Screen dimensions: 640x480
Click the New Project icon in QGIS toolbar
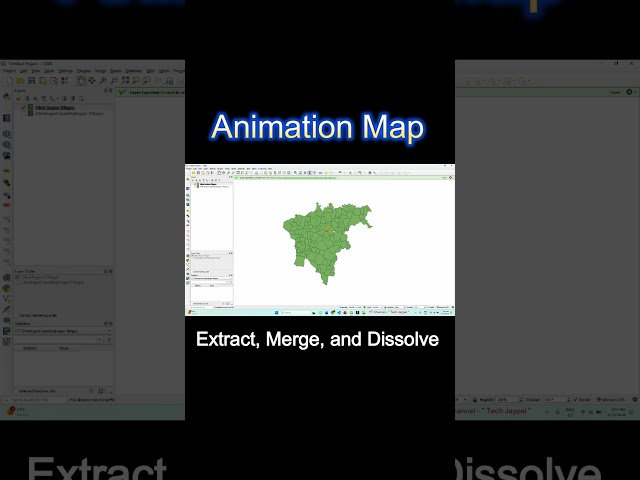[x=9, y=81]
